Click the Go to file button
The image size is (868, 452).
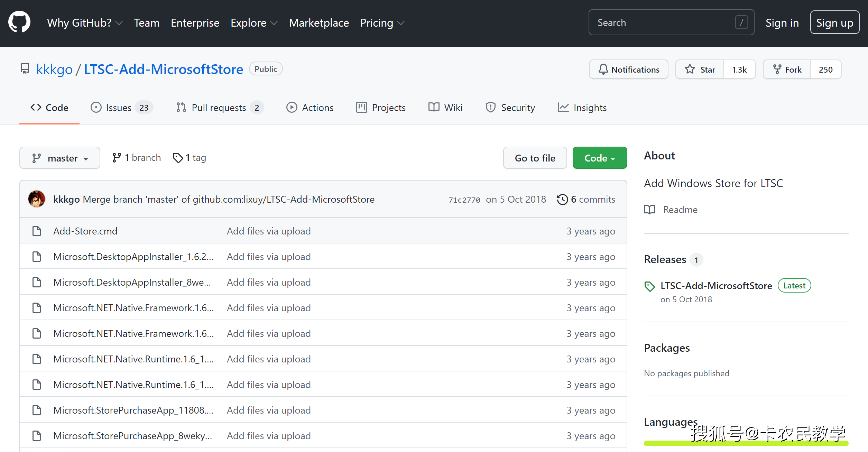535,158
